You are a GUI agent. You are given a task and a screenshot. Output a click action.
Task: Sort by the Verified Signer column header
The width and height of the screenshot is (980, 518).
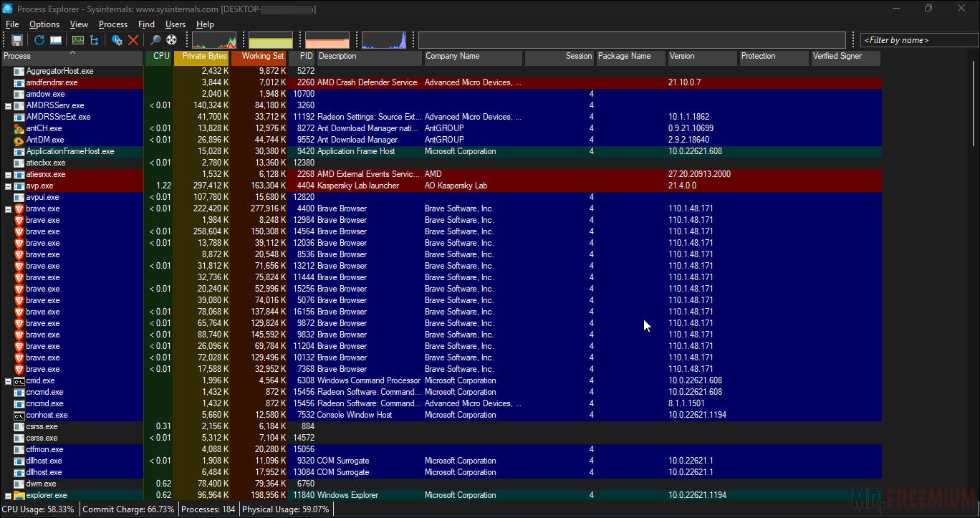(x=846, y=57)
